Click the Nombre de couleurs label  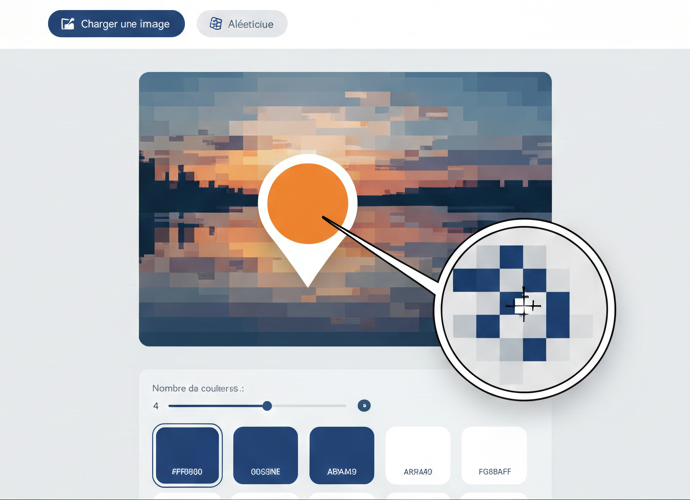[198, 388]
